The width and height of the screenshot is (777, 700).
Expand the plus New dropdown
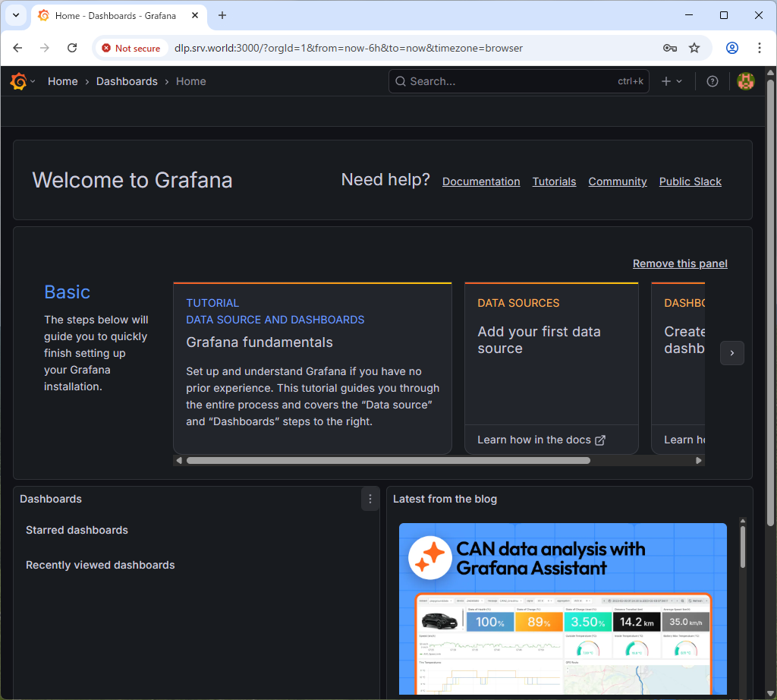[672, 81]
